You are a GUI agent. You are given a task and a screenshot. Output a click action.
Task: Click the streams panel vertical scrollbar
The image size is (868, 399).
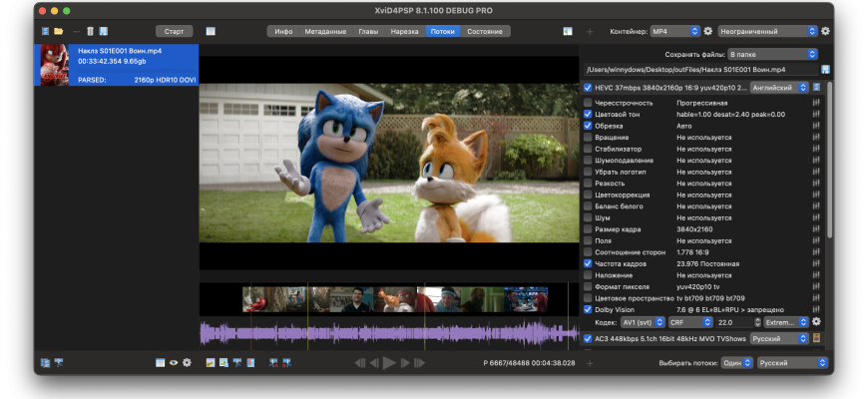click(x=829, y=161)
